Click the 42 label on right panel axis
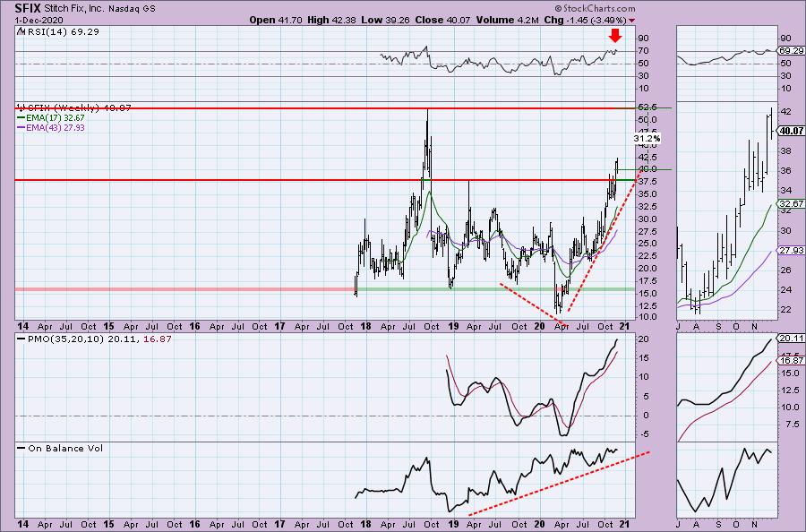 [x=786, y=112]
